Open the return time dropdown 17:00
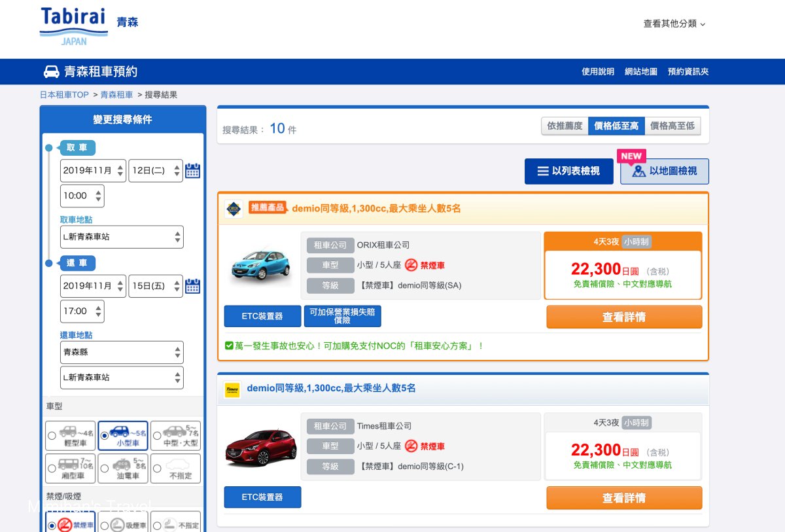 (x=82, y=311)
